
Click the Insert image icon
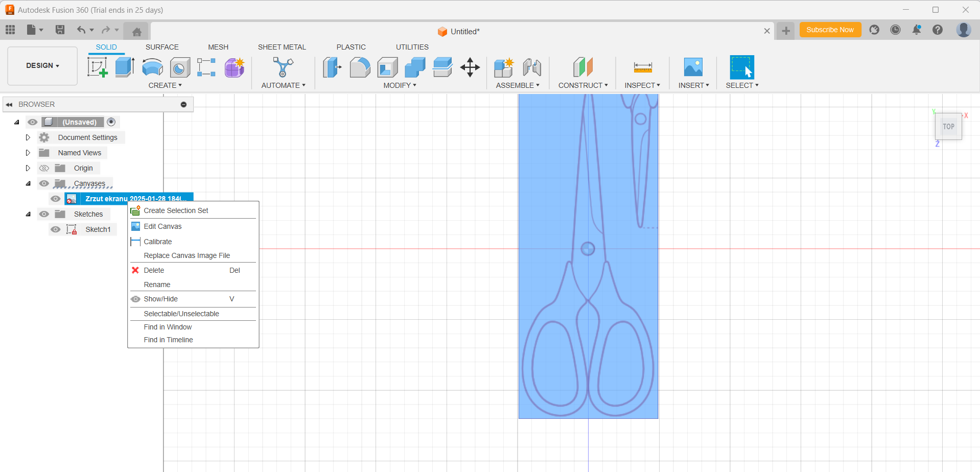click(x=693, y=67)
